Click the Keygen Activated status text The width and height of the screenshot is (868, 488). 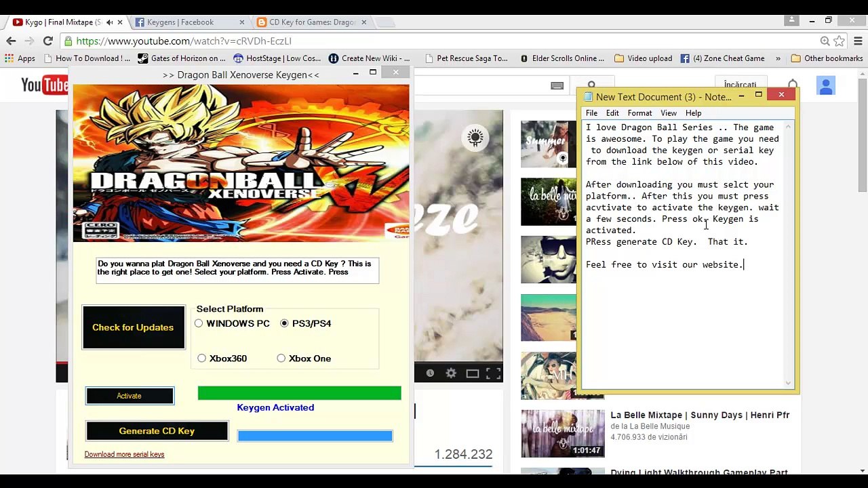275,407
